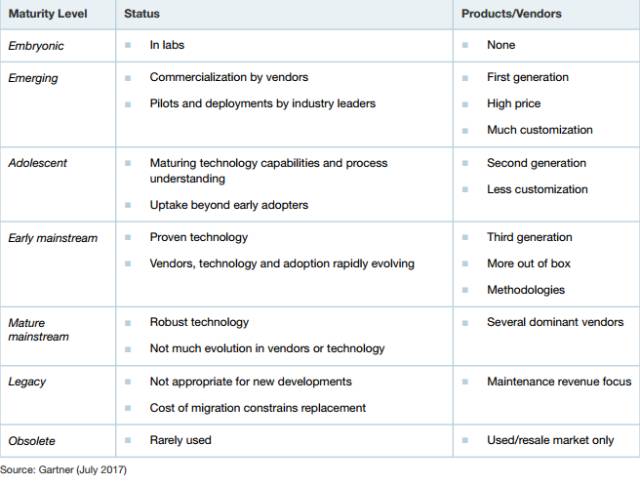Select the Legacy maturity level label
This screenshot has width=640, height=484.
(x=27, y=382)
